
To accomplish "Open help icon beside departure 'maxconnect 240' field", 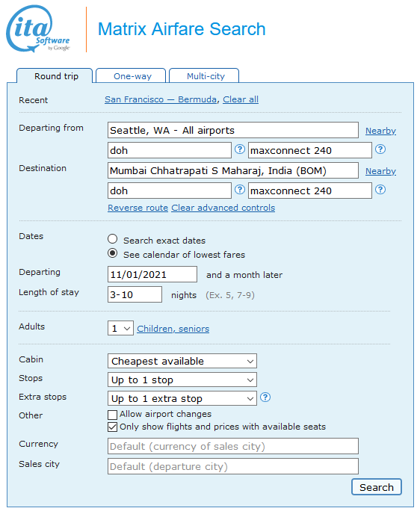I will 380,149.
